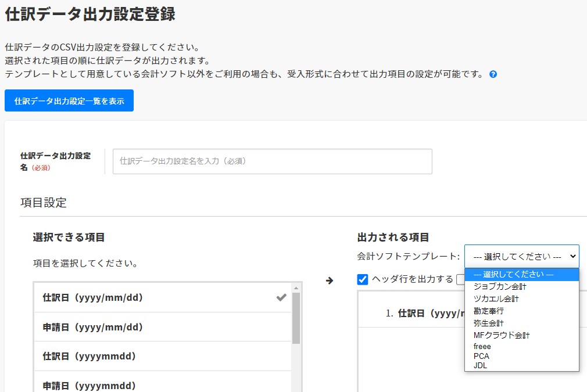
Task: Click 仕訳データ出力設定一覧を表示 button
Action: pyautogui.click(x=69, y=100)
